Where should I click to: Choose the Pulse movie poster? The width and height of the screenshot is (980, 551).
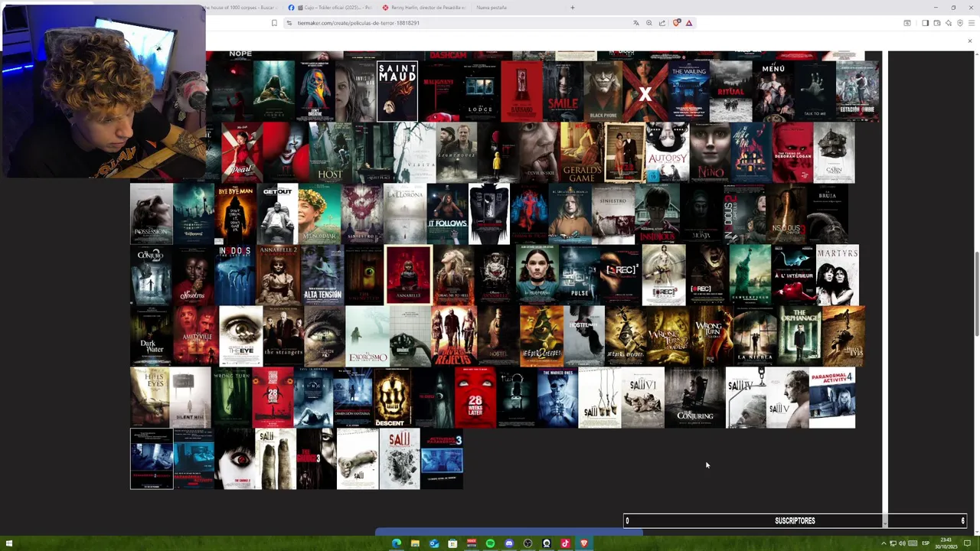point(579,275)
